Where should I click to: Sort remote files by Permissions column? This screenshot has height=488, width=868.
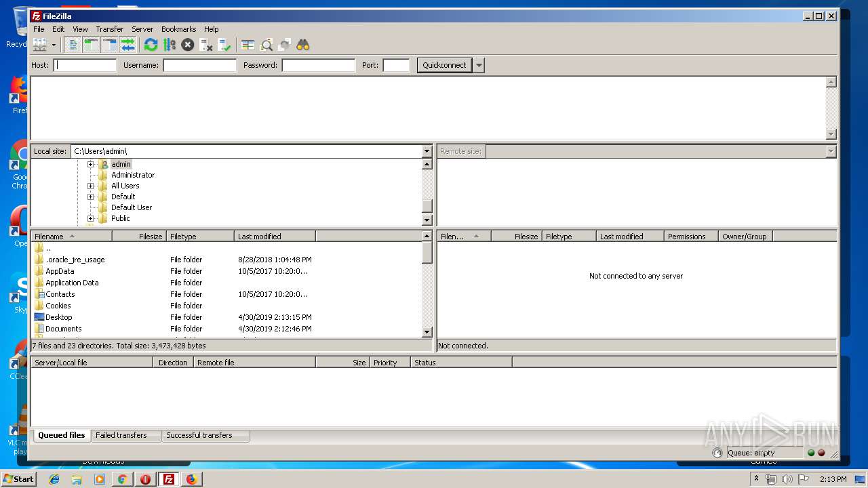click(692, 237)
